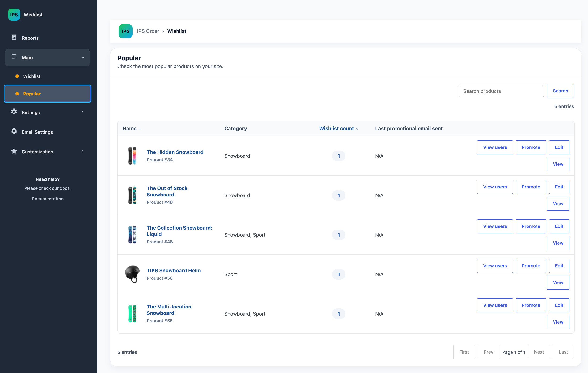This screenshot has width=588, height=373.
Task: Open the Documentation link in the sidebar
Action: point(47,199)
